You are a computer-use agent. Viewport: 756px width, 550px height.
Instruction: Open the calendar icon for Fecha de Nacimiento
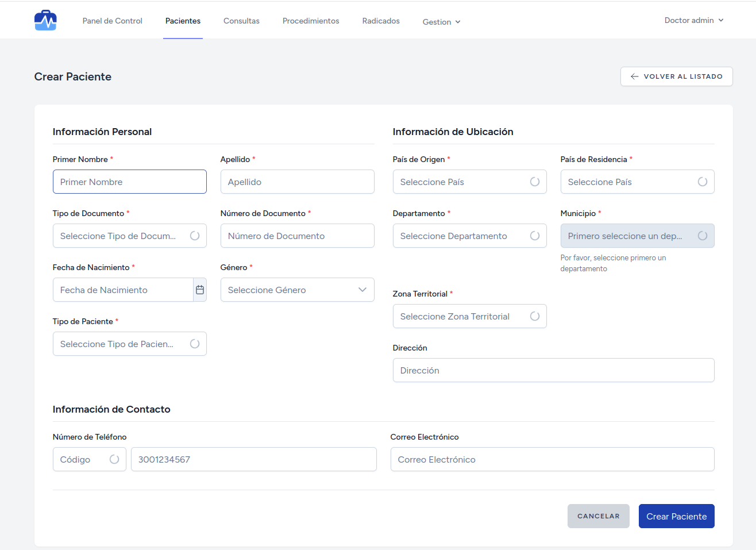pyautogui.click(x=200, y=290)
